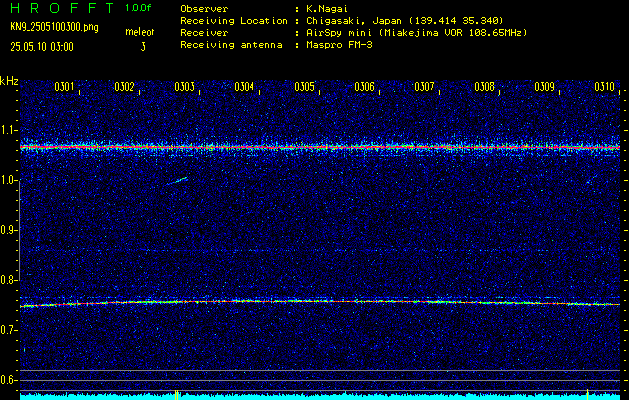Screen dimensions: 629x400
Task: Click the Receiver field label
Action: coord(204,33)
